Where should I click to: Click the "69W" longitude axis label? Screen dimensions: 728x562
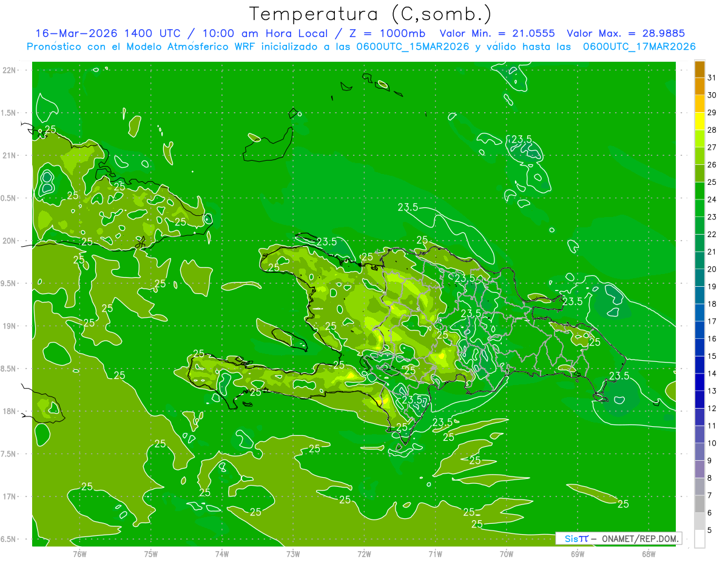coord(578,554)
